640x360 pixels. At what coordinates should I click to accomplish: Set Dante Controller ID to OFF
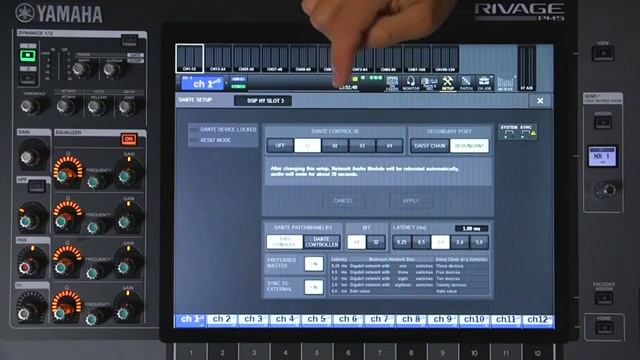pos(280,145)
